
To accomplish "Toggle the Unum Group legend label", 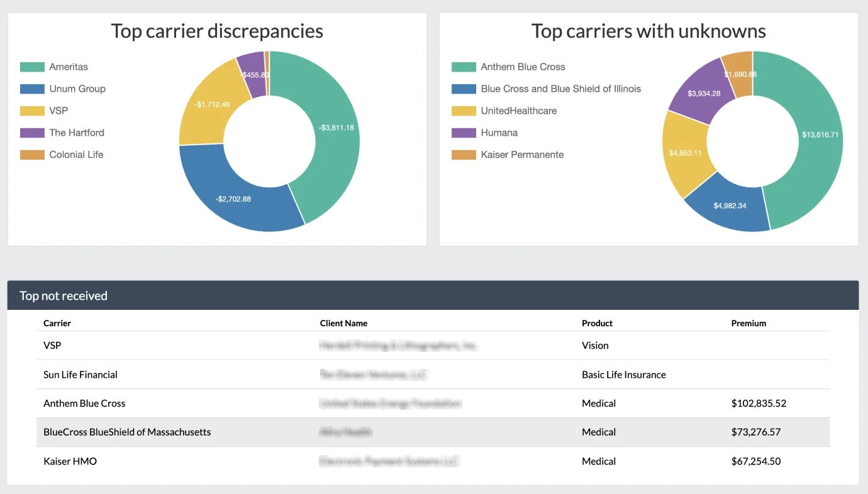I will (x=77, y=89).
